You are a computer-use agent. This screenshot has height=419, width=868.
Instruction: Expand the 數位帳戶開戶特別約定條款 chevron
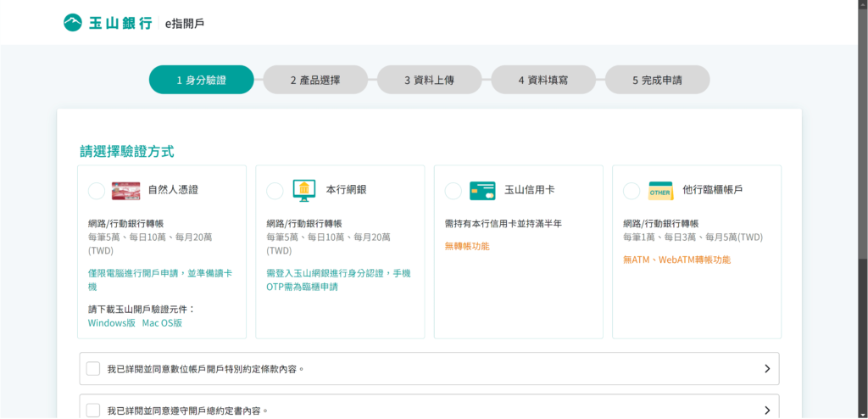pos(766,369)
